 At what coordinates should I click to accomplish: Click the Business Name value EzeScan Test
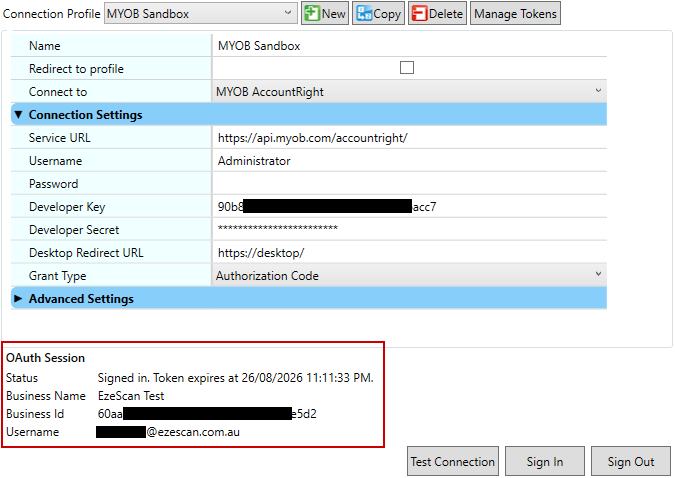[131, 396]
